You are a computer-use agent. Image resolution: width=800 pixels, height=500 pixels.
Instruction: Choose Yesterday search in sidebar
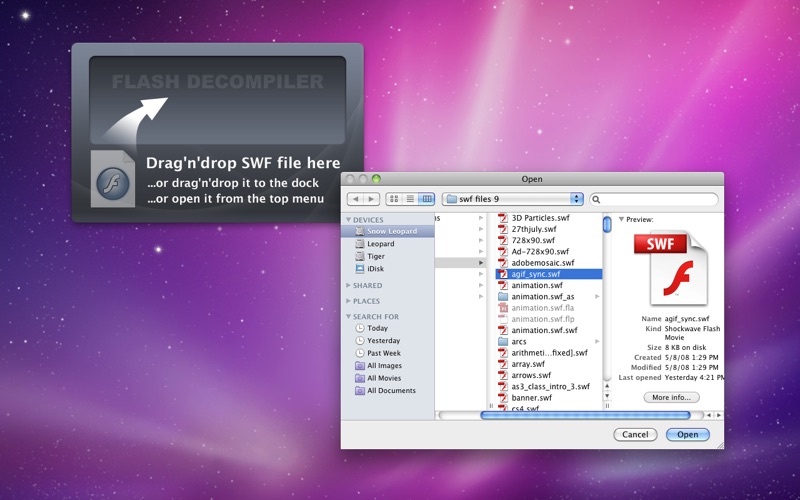tap(388, 340)
